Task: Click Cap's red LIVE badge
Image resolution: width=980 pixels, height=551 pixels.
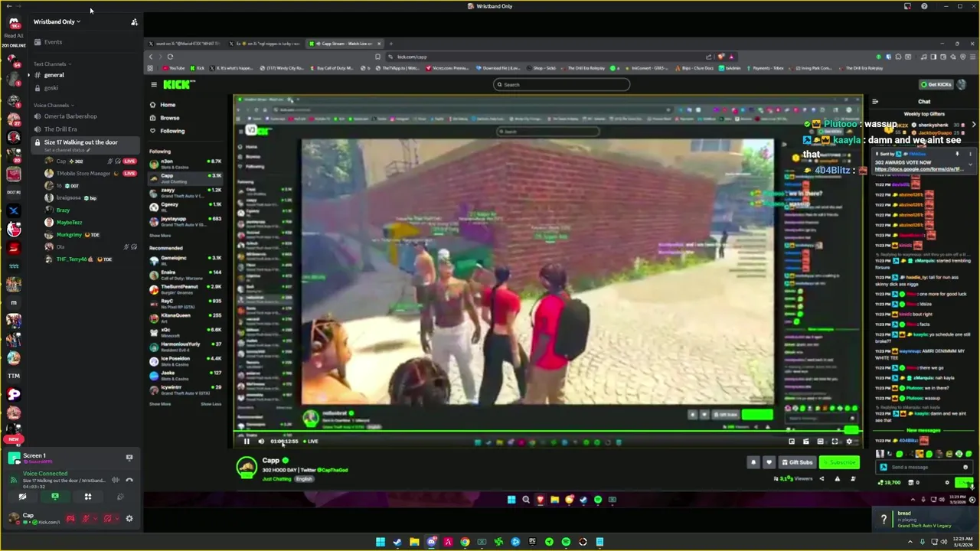Action: click(x=130, y=161)
